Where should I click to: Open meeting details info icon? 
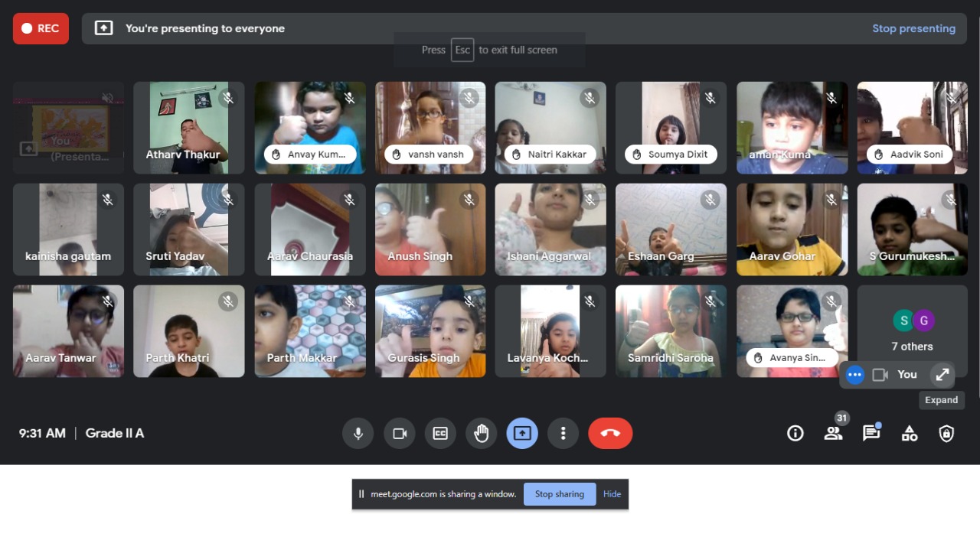pyautogui.click(x=795, y=434)
